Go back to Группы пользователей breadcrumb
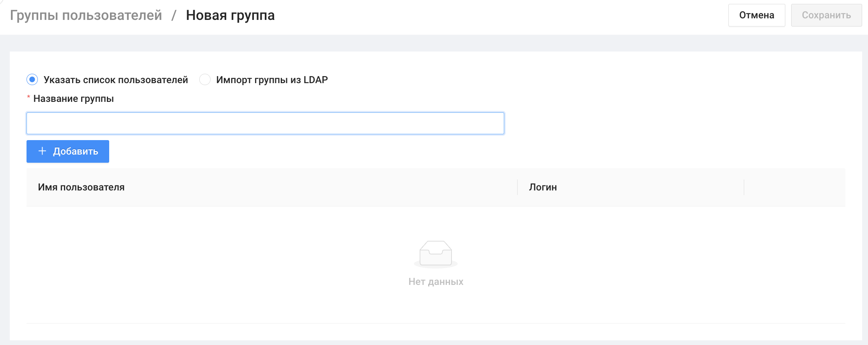This screenshot has width=868, height=345. (86, 15)
